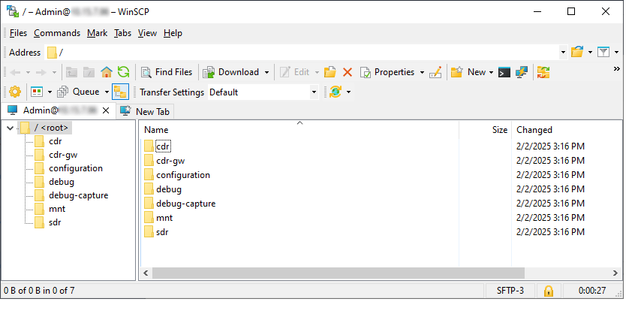Click the Back navigation arrow icon
Viewport: 644px width, 329px height.
point(15,73)
